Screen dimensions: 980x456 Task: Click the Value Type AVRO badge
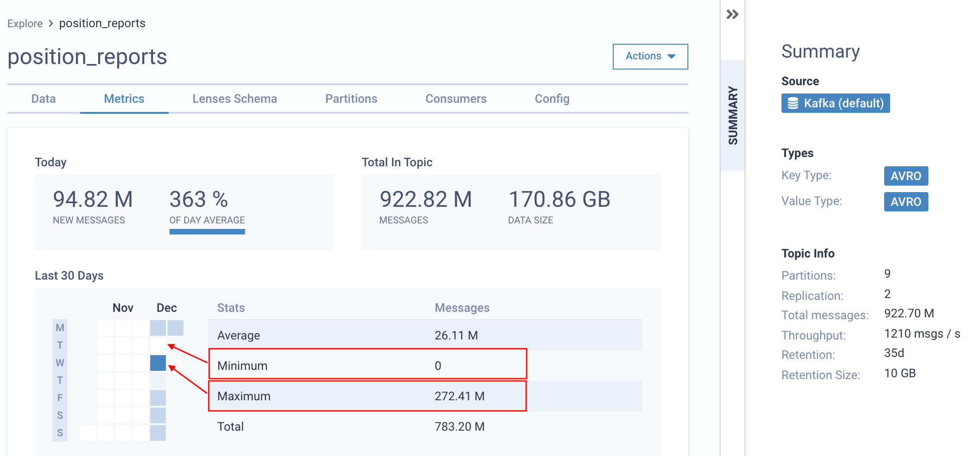pos(905,202)
